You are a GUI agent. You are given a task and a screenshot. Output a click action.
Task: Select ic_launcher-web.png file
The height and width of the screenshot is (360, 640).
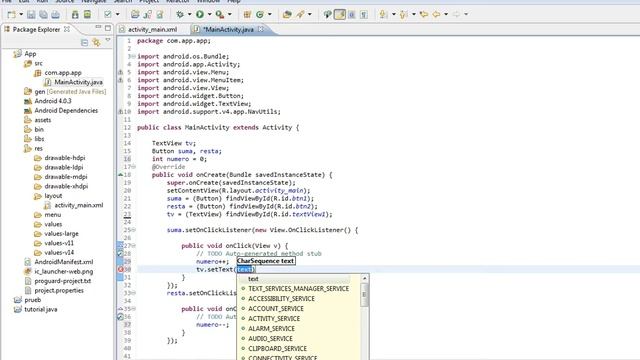(x=63, y=271)
